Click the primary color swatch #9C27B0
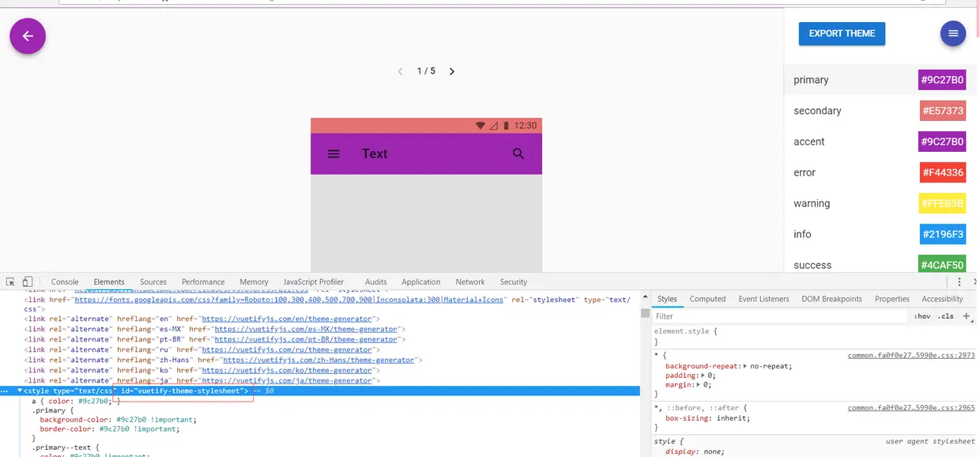Image resolution: width=980 pixels, height=457 pixels. pyautogui.click(x=942, y=80)
